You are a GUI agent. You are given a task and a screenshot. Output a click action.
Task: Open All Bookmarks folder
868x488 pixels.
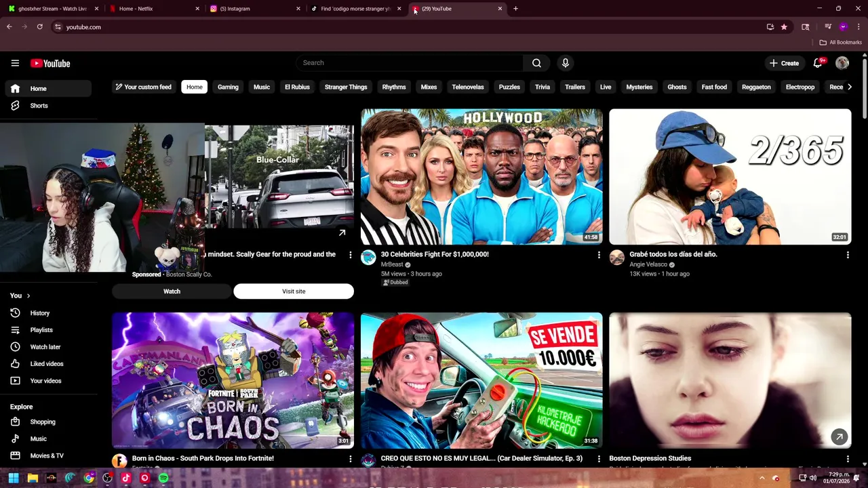tap(841, 43)
